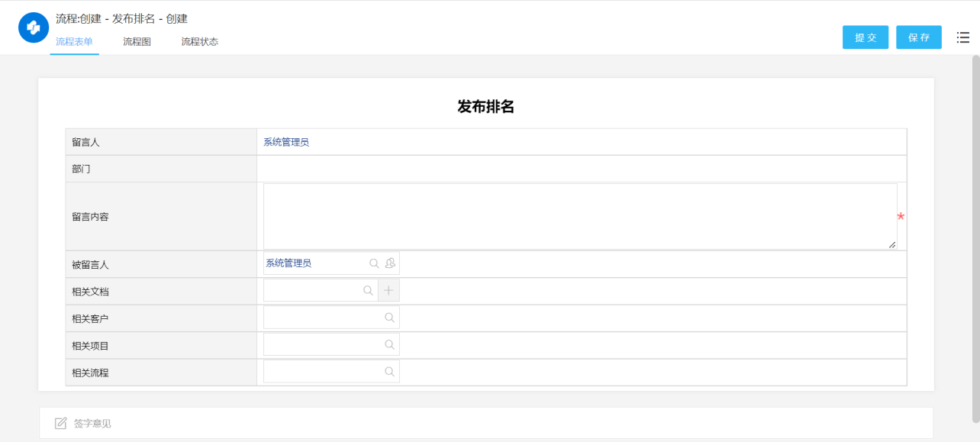Click the 签字意见 comment field
The width and height of the screenshot is (980, 442).
[x=305, y=423]
